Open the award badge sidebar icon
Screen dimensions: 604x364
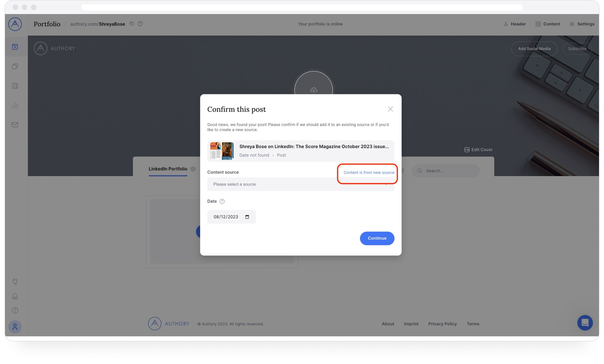point(15,296)
